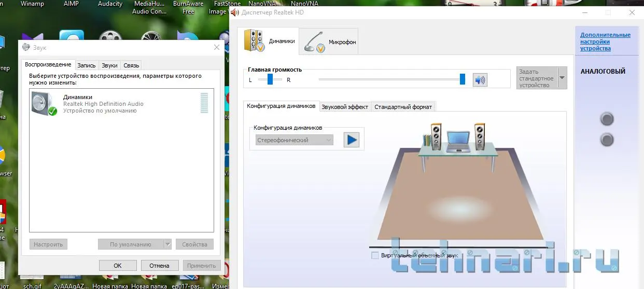Image resolution: width=644 pixels, height=289 pixels.
Task: Open the Микрофон tab in Realtek manager
Action: coord(329,42)
